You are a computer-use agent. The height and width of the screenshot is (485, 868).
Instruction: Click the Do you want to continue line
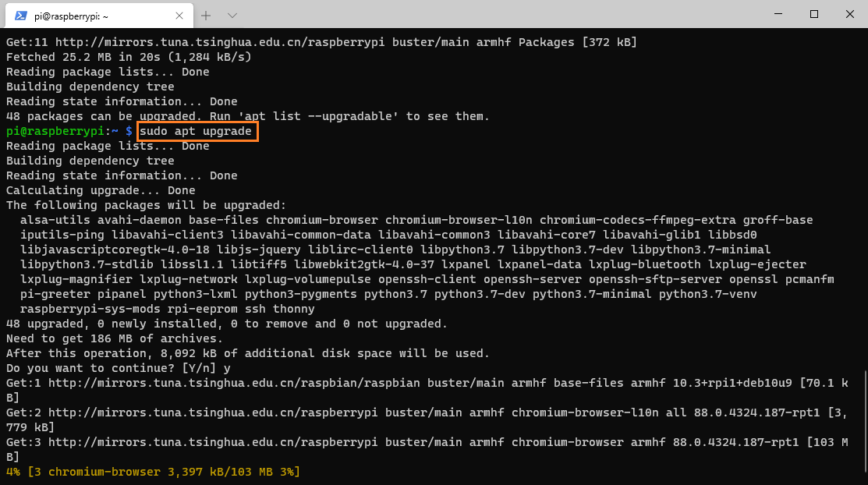point(119,368)
